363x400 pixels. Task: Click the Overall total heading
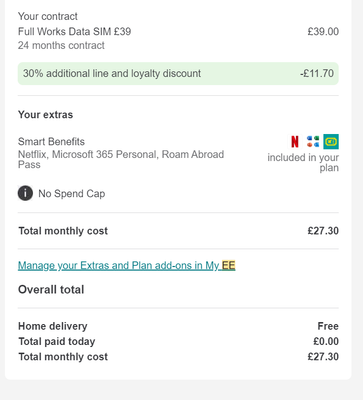pos(51,290)
